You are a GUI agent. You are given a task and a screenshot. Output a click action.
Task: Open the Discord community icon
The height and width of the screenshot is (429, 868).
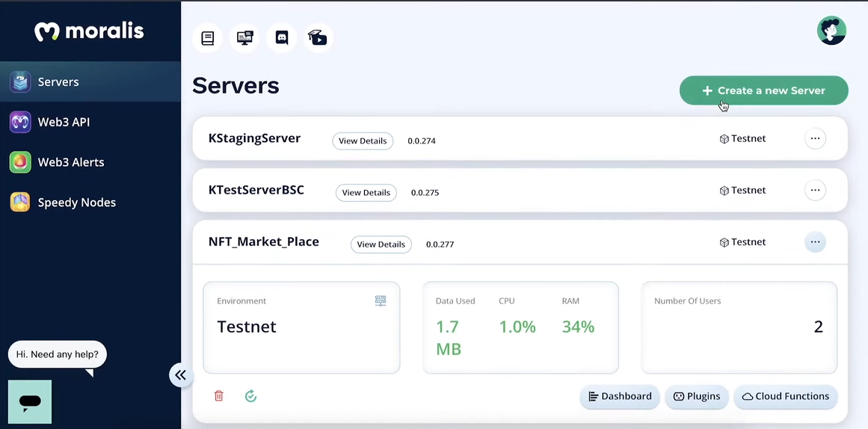click(x=282, y=38)
